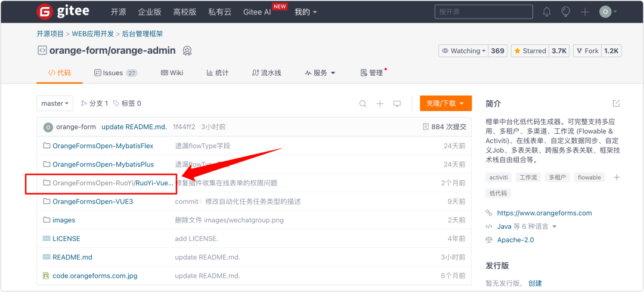This screenshot has height=292, width=644.
Task: Open the Wiki tab
Action: [x=172, y=73]
